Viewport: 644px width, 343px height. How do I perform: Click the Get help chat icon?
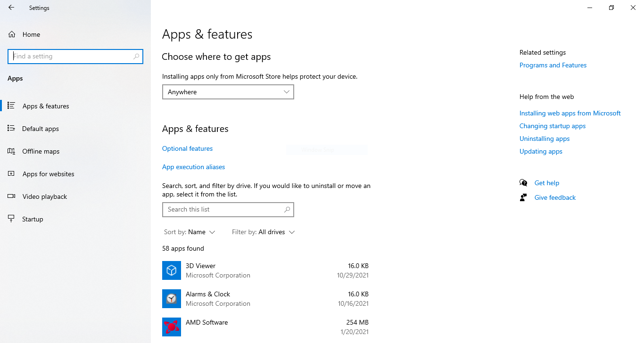tap(523, 183)
